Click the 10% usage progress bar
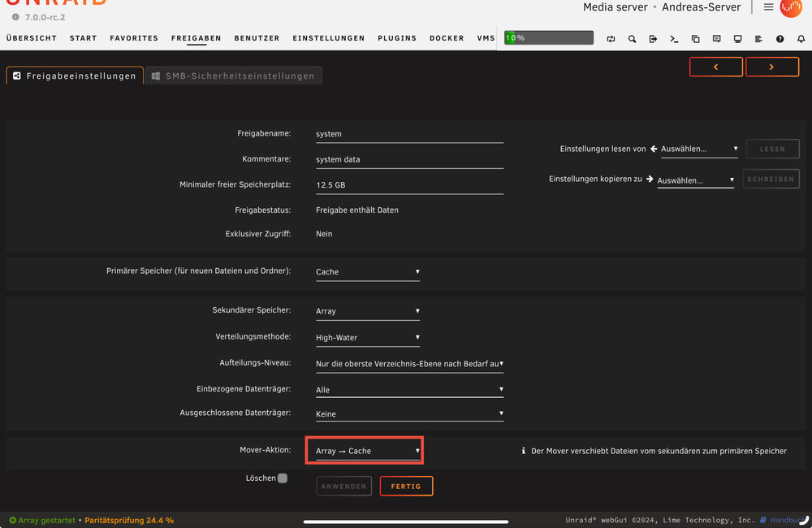Image resolution: width=812 pixels, height=528 pixels. 549,38
